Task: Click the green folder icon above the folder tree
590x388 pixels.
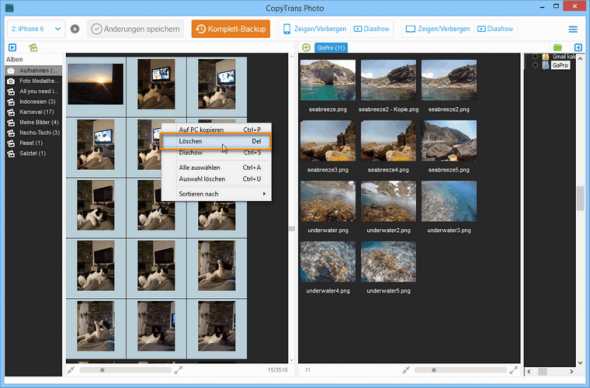Action: click(557, 47)
